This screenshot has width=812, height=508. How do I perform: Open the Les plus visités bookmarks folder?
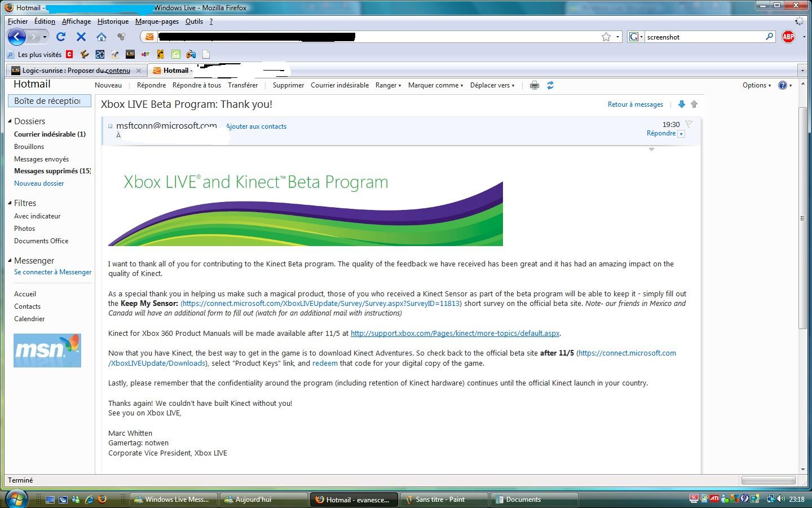coord(34,55)
